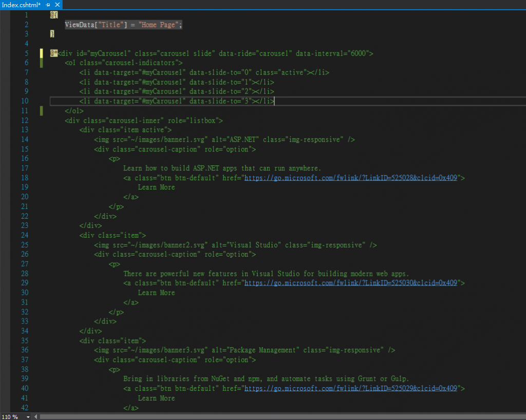Click the opening @{ on line 1
526x420 pixels.
(54, 15)
